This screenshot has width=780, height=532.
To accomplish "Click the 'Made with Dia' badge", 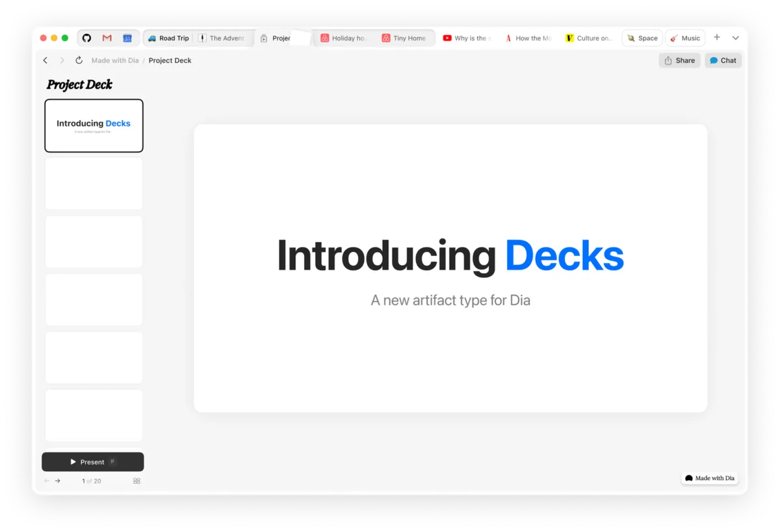I will point(710,478).
